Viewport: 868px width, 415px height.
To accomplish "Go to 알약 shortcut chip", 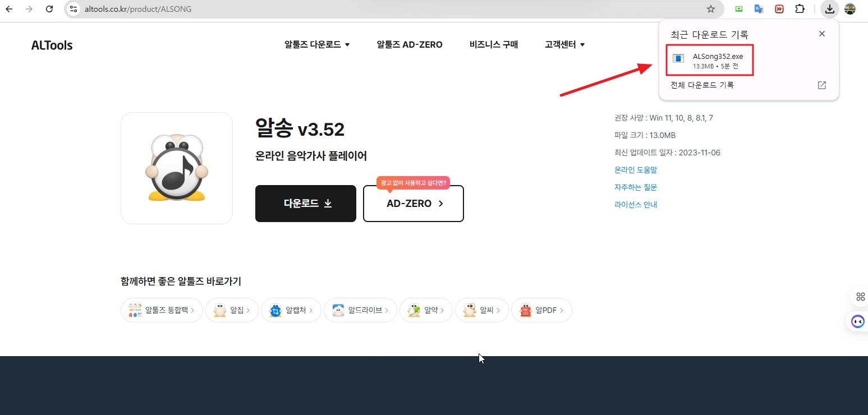I will coord(426,310).
